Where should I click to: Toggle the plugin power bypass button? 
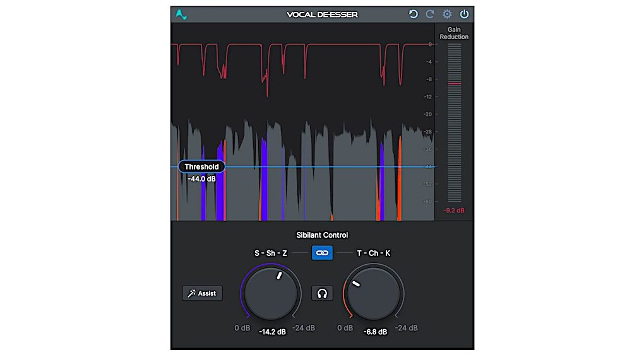click(464, 14)
